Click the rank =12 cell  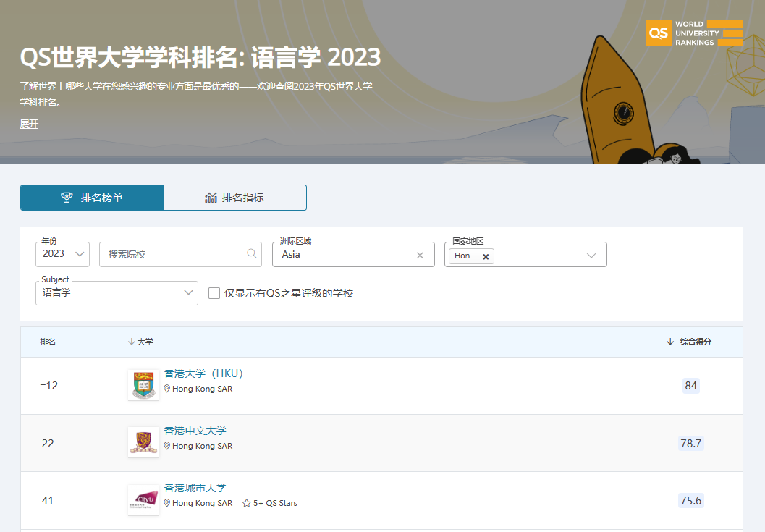click(48, 386)
